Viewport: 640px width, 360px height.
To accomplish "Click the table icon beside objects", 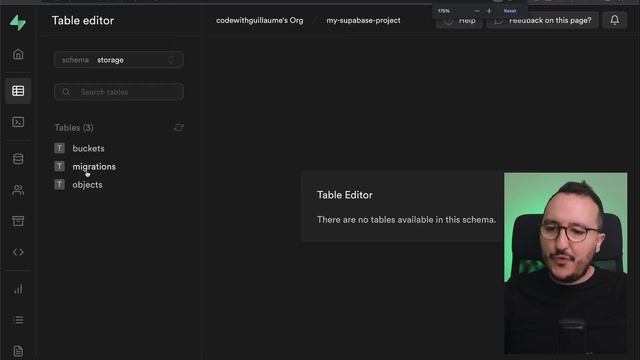I will coord(60,184).
